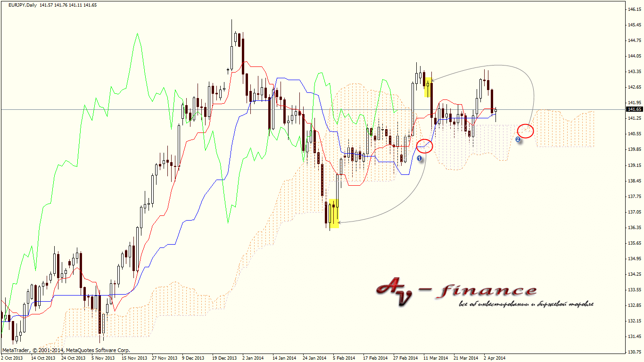
Task: Select the red circle above marker 1
Action: (425, 146)
